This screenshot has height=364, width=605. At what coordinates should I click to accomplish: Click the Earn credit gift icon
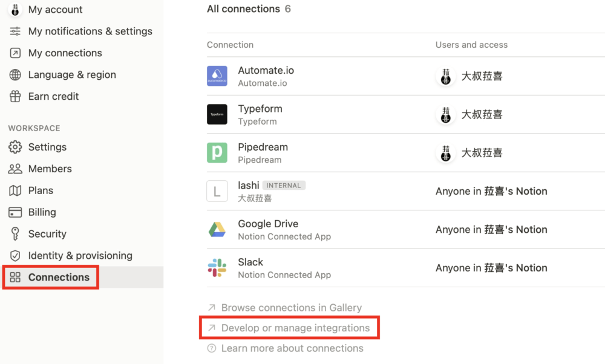click(x=16, y=96)
